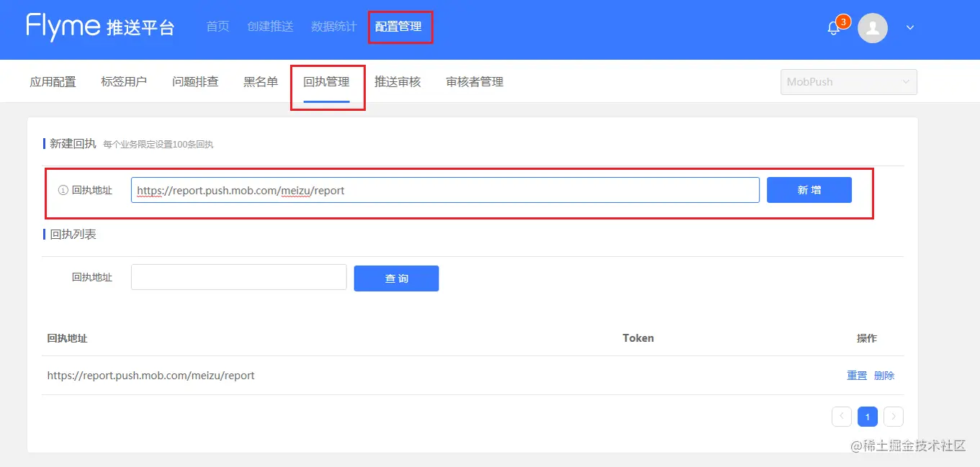Expand the account menu chevron
Screen dimensions: 980x467
click(x=909, y=27)
